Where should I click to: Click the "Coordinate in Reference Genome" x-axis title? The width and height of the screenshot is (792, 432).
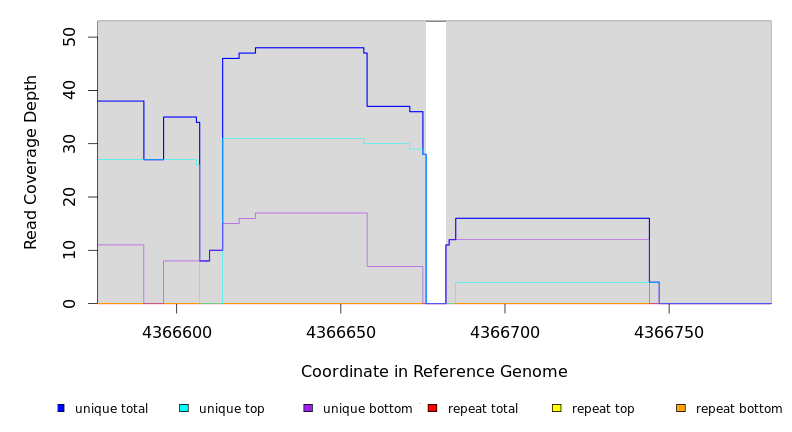coord(434,372)
